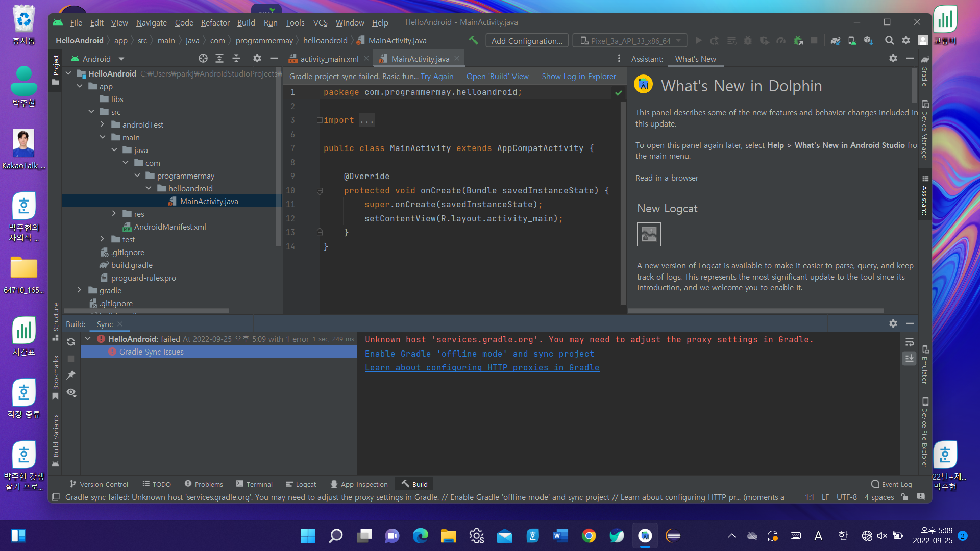
Task: Click Select Opened File target icon
Action: click(x=203, y=59)
